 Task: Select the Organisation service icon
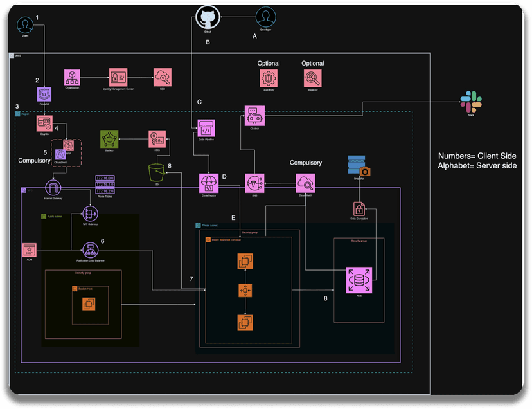click(72, 77)
